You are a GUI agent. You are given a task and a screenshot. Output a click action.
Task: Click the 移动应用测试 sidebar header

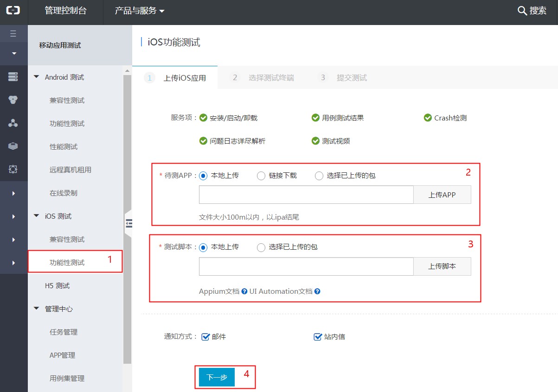coord(60,45)
